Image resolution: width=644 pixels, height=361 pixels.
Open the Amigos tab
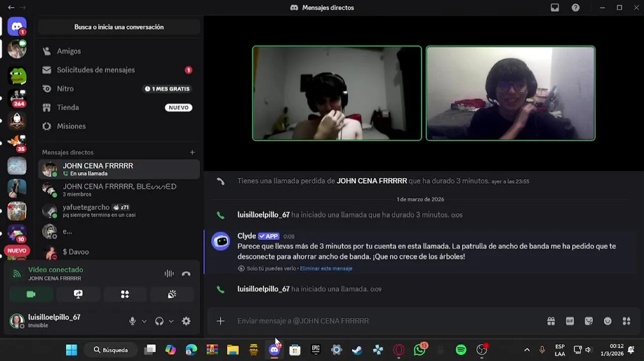click(x=119, y=51)
